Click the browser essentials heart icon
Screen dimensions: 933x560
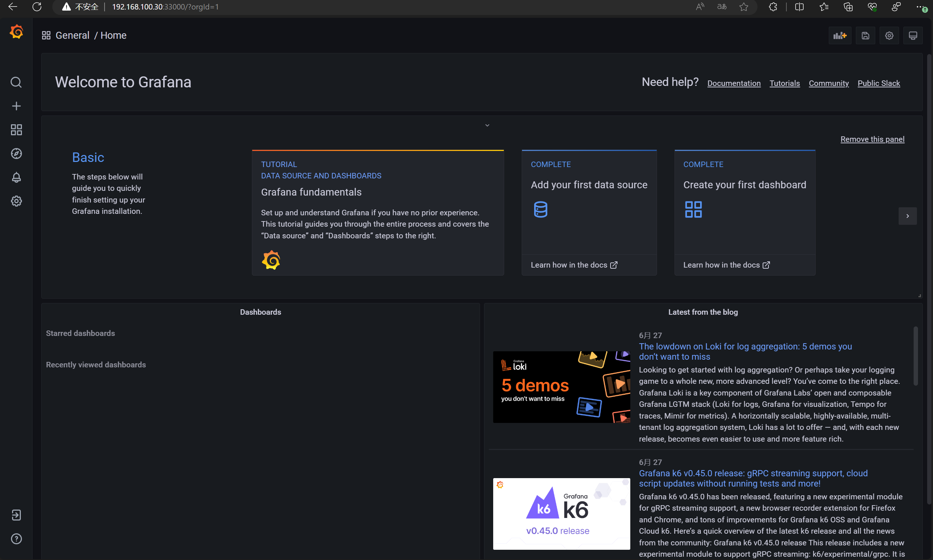872,7
